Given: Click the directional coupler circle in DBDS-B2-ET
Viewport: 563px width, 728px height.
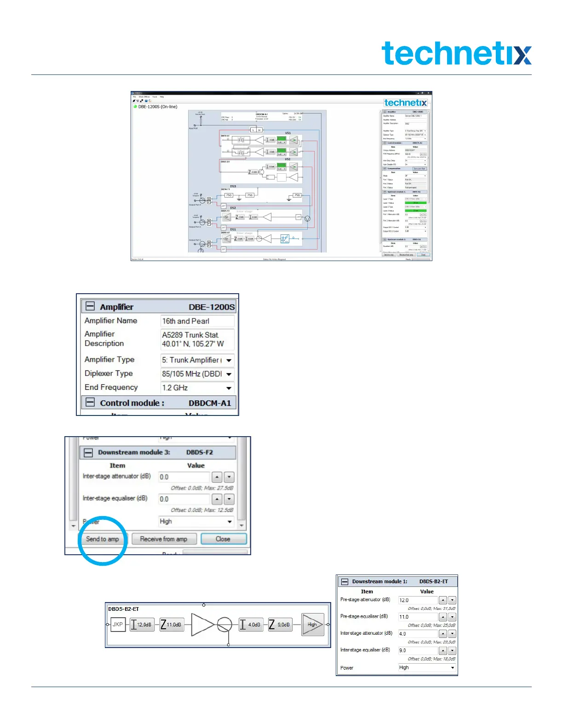Looking at the screenshot, I should [x=224, y=625].
